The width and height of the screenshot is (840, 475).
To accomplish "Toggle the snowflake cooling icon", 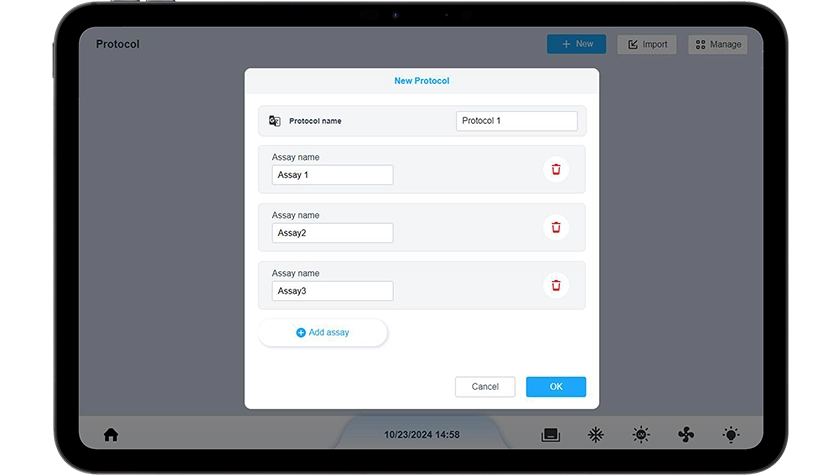I will [x=596, y=434].
